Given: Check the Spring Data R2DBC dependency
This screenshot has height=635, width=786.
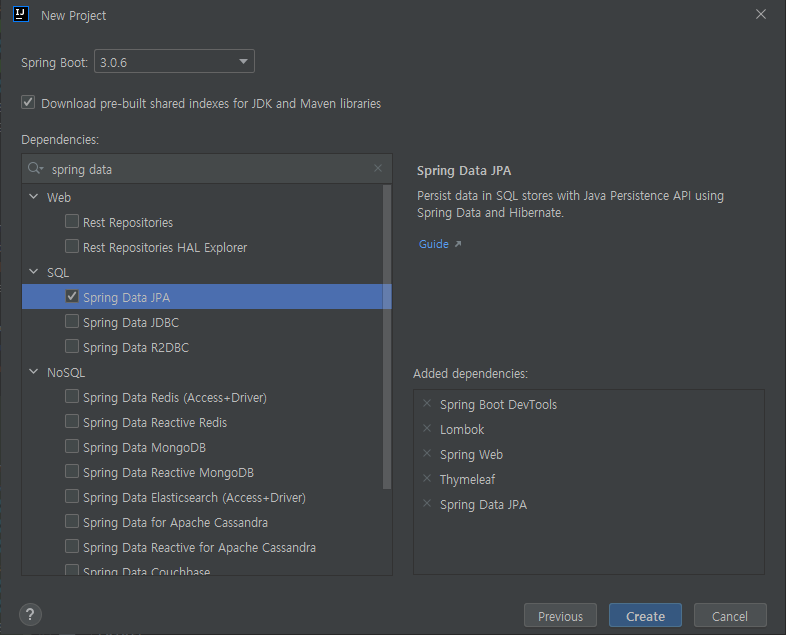Looking at the screenshot, I should tap(72, 346).
